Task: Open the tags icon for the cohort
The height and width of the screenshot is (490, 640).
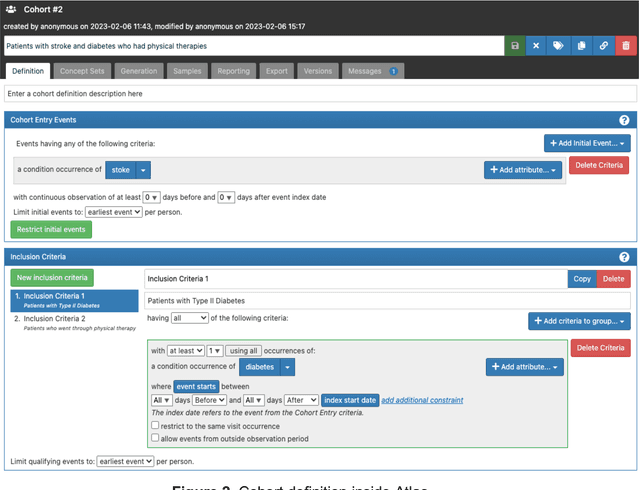Action: click(558, 46)
